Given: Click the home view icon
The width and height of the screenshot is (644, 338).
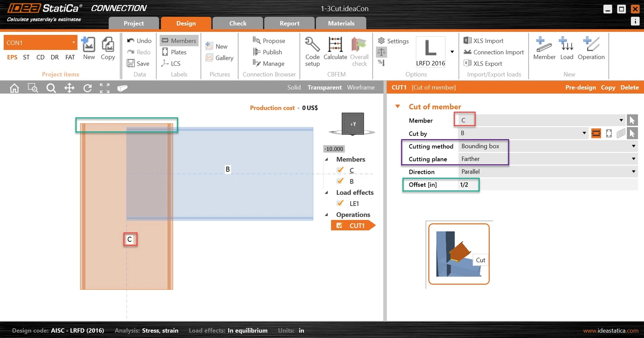Looking at the screenshot, I should click(x=14, y=88).
